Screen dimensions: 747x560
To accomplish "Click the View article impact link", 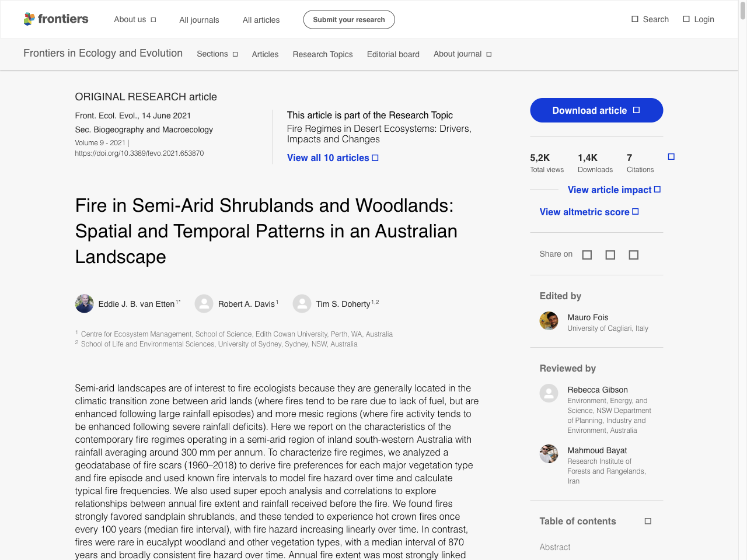I will pyautogui.click(x=610, y=190).
